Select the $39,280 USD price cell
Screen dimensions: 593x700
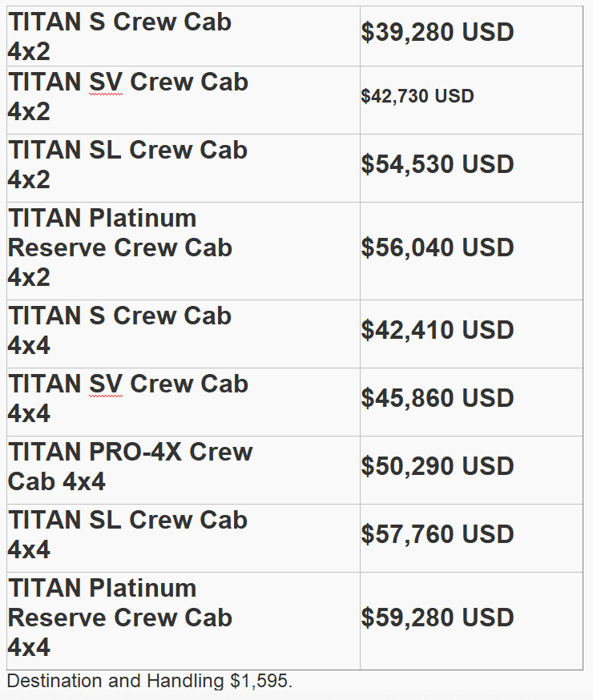point(437,32)
